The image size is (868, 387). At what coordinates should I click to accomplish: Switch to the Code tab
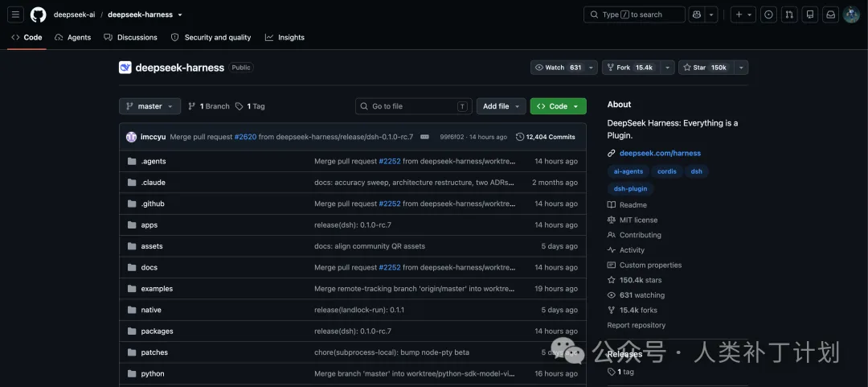[x=27, y=38]
